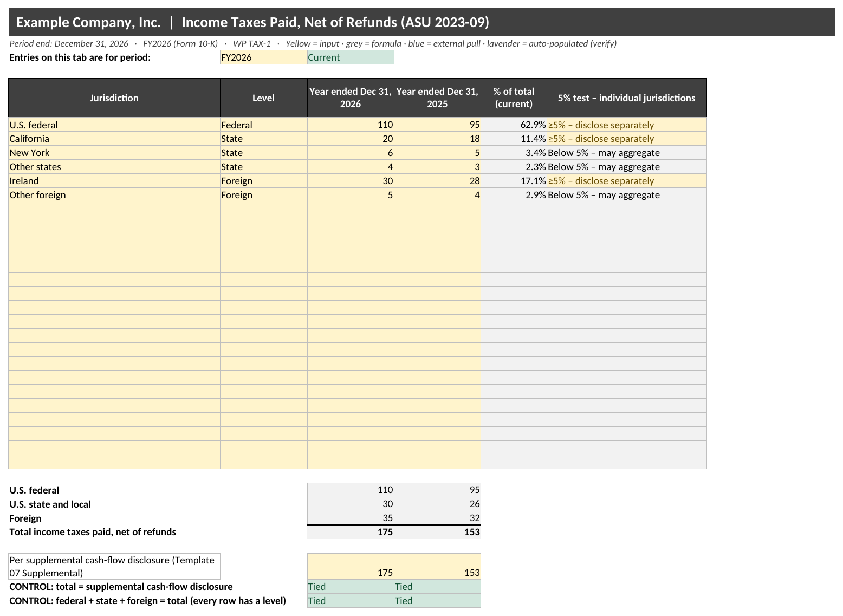The width and height of the screenshot is (843, 616).
Task: Click the 2.9% of total cell
Action: pos(514,195)
